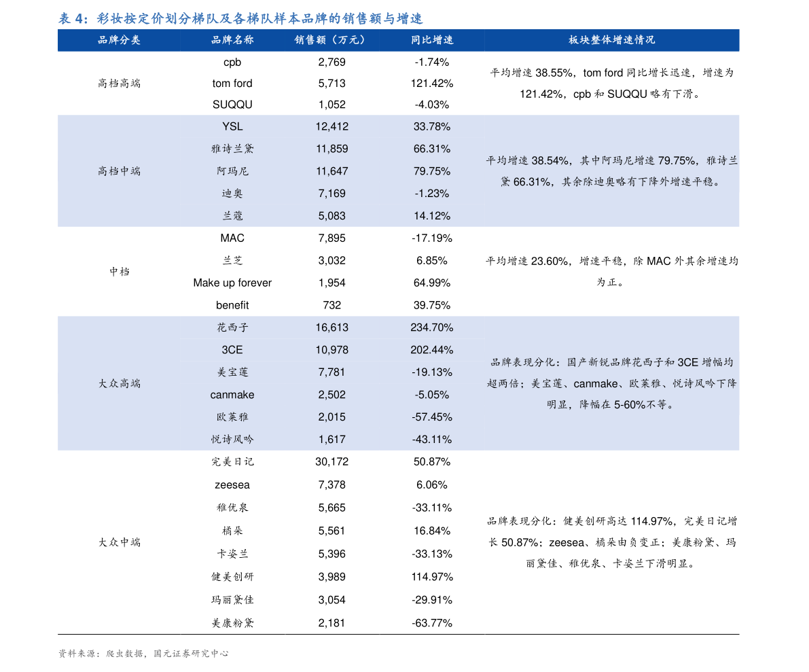809x672 pixels.
Task: Select the zeesea brand name
Action: point(232,485)
